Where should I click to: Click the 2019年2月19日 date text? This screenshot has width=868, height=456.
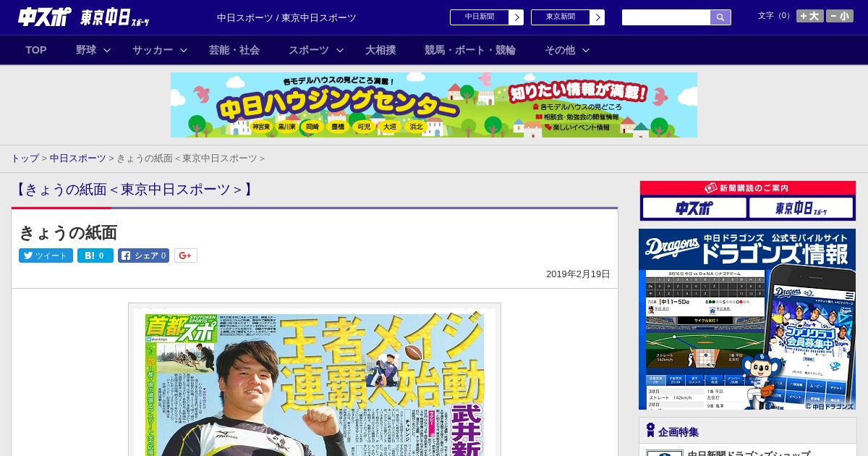click(x=578, y=274)
